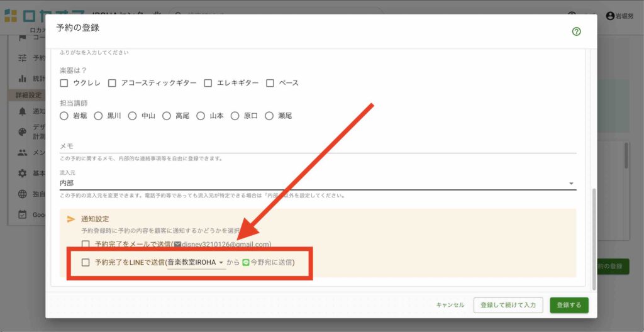Expand the 音楽教室IROHA LINE account dropdown
Screen dimensions: 644x332
click(221, 262)
